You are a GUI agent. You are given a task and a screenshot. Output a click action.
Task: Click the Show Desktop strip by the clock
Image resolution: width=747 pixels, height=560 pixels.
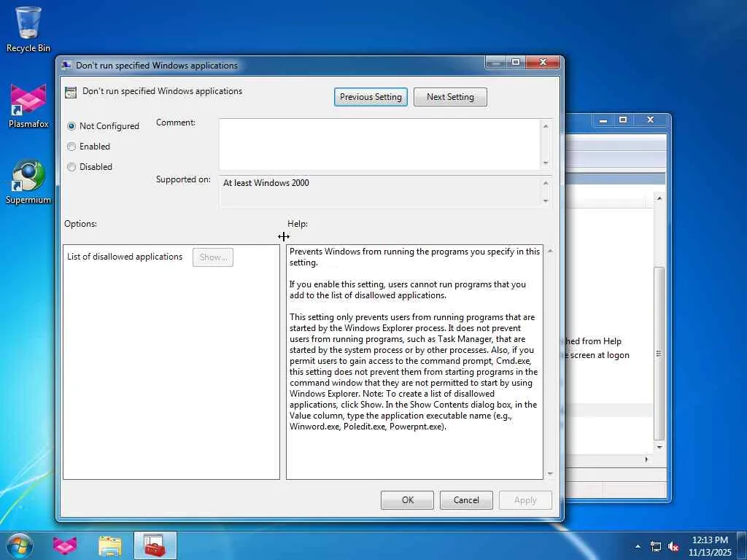point(742,545)
